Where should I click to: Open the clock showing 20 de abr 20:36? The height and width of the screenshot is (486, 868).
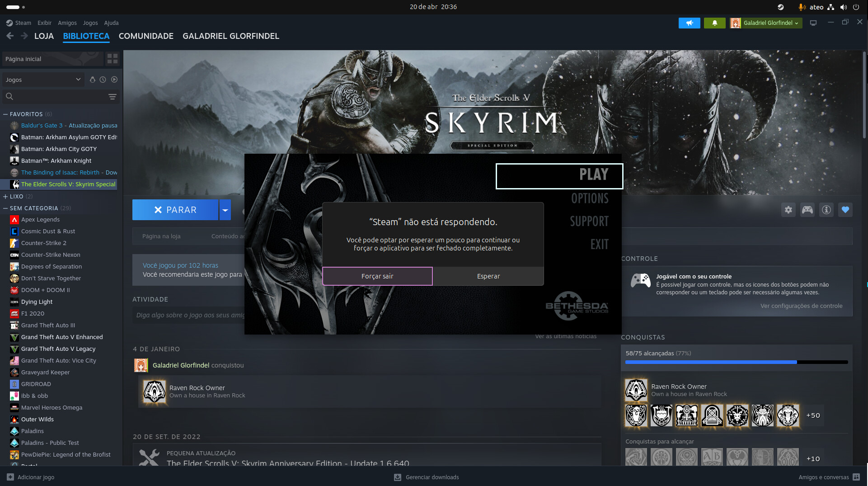pyautogui.click(x=433, y=7)
